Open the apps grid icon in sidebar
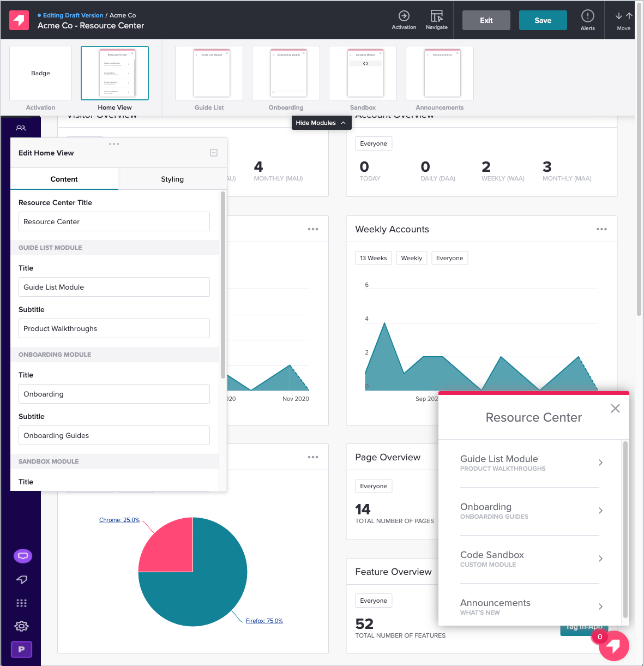 pos(21,603)
